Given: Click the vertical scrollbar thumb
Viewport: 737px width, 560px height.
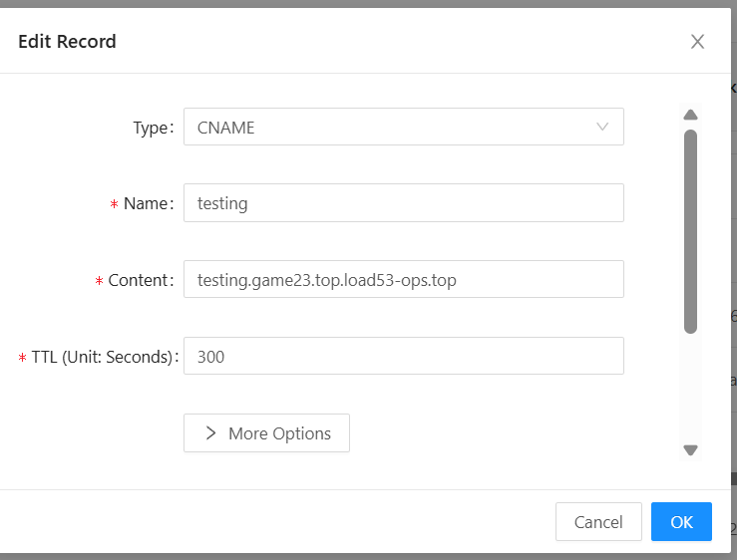Looking at the screenshot, I should pyautogui.click(x=690, y=229).
